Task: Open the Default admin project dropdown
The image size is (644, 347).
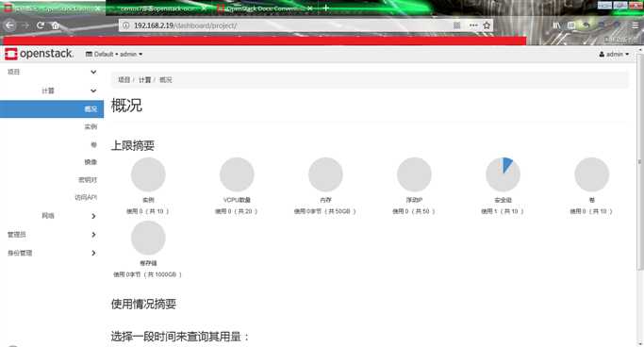Action: click(x=114, y=54)
